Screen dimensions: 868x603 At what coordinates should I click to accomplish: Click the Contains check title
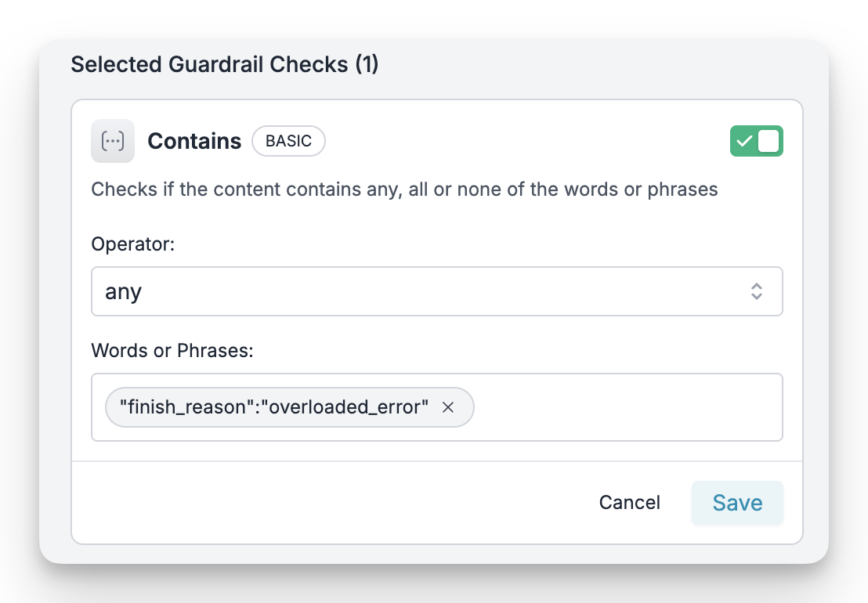coord(194,141)
